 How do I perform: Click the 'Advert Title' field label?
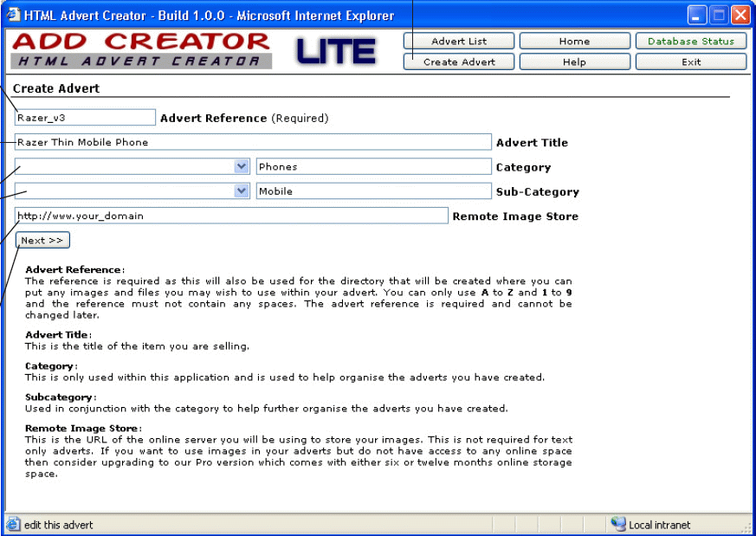point(532,143)
